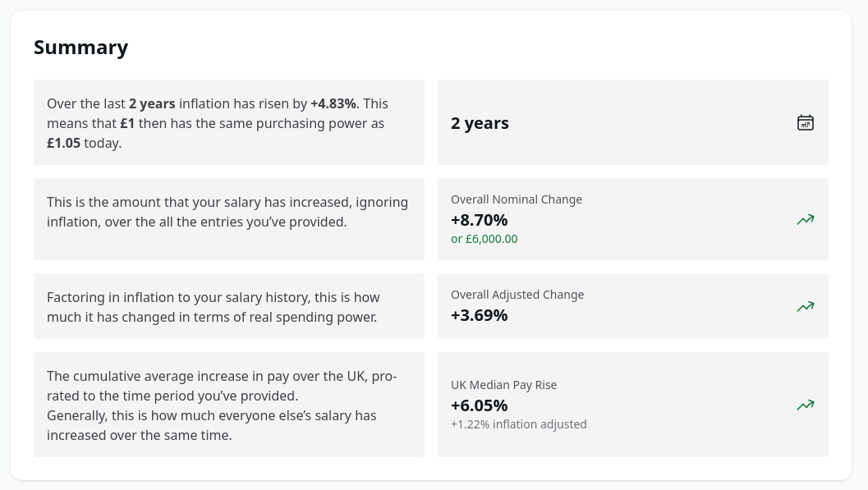The width and height of the screenshot is (868, 490).
Task: Select the inflation explanation panel at the top
Action: click(x=229, y=122)
